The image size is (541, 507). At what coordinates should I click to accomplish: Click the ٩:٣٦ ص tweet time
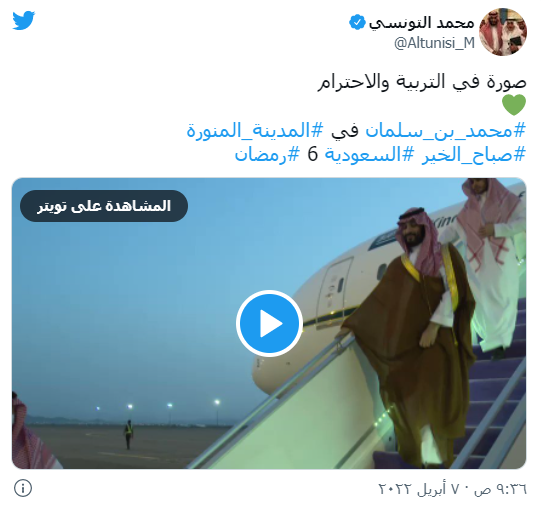click(x=501, y=489)
